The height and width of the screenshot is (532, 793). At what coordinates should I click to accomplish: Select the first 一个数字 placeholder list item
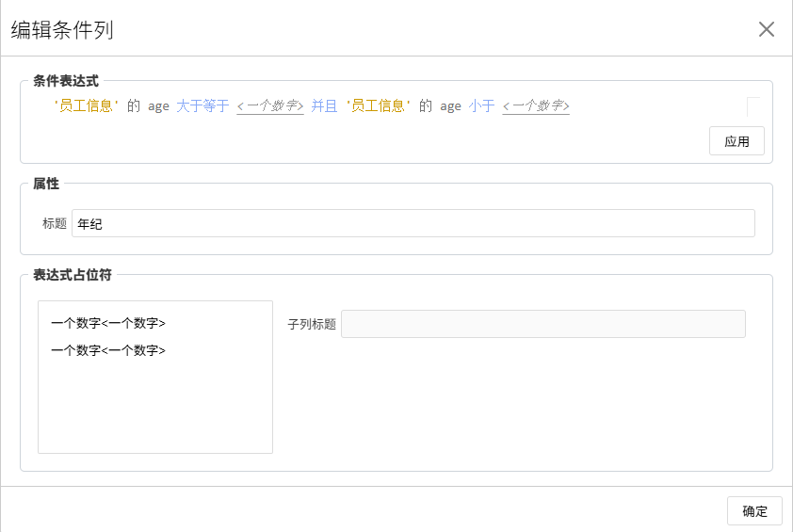pos(108,323)
